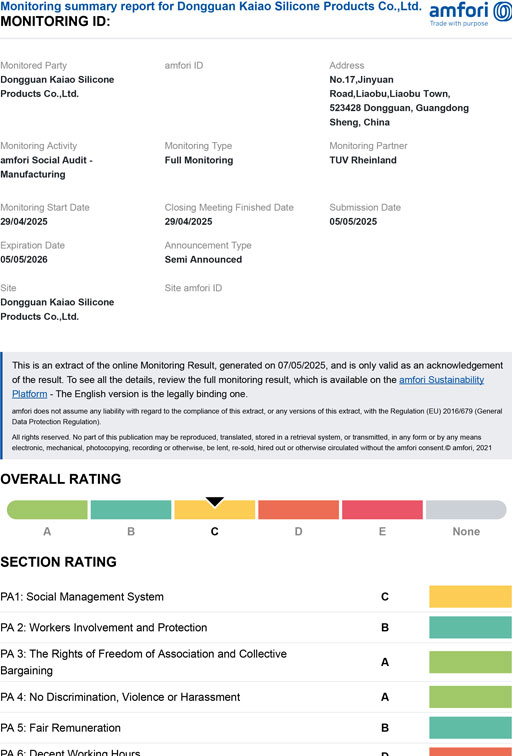
Task: Click the yellow C rating segment
Action: click(x=215, y=510)
